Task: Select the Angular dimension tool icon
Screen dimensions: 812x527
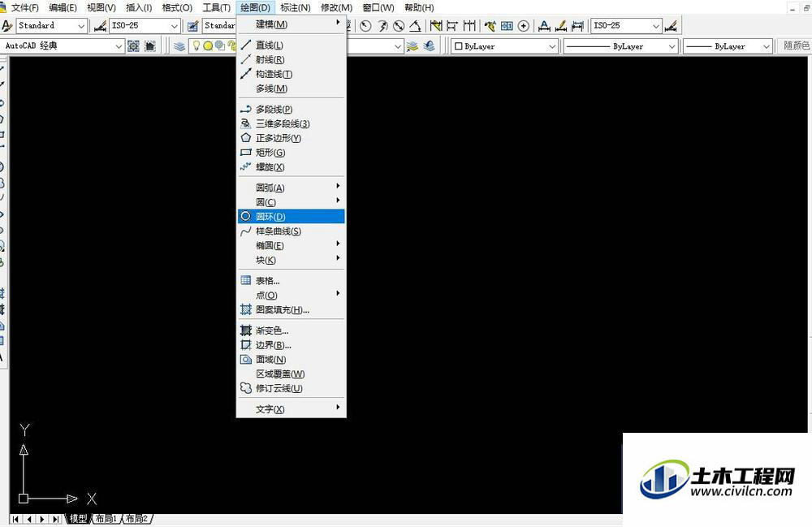Action: [x=415, y=26]
